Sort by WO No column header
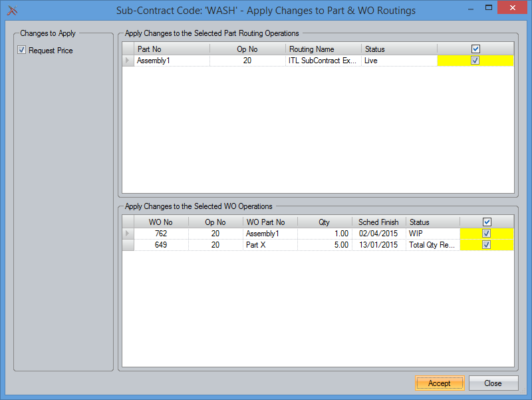Screen dimensions: 532x400 point(161,222)
